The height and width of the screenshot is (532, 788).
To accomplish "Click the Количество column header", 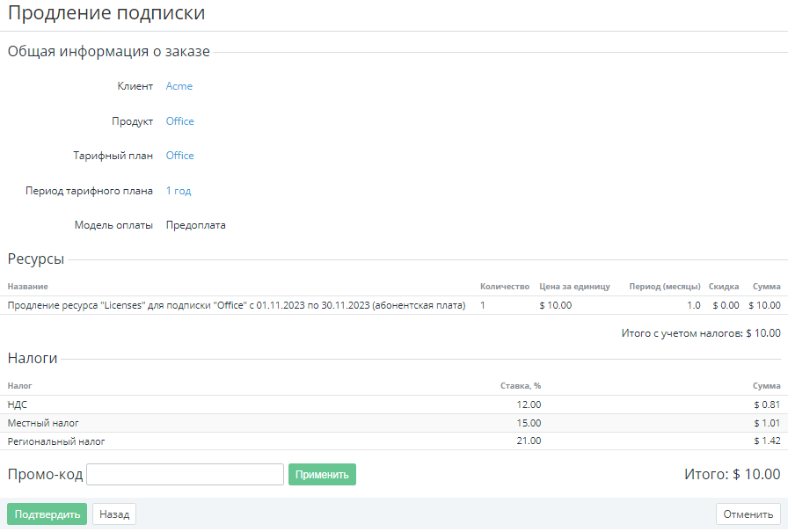I will point(504,287).
